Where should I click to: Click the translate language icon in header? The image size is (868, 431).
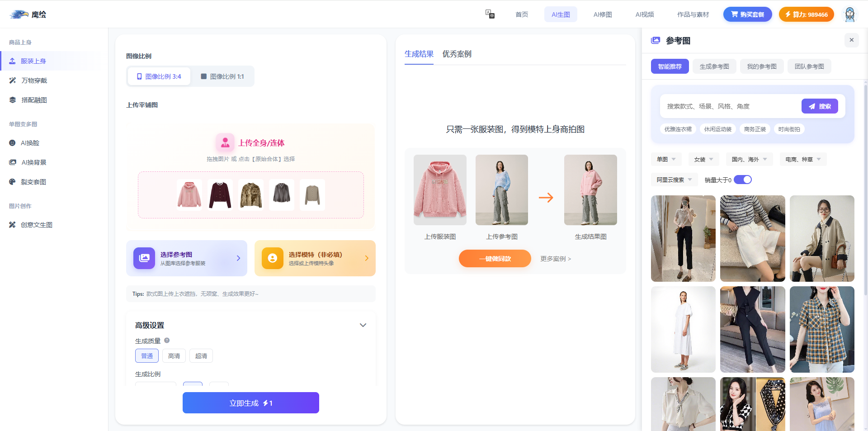point(490,14)
